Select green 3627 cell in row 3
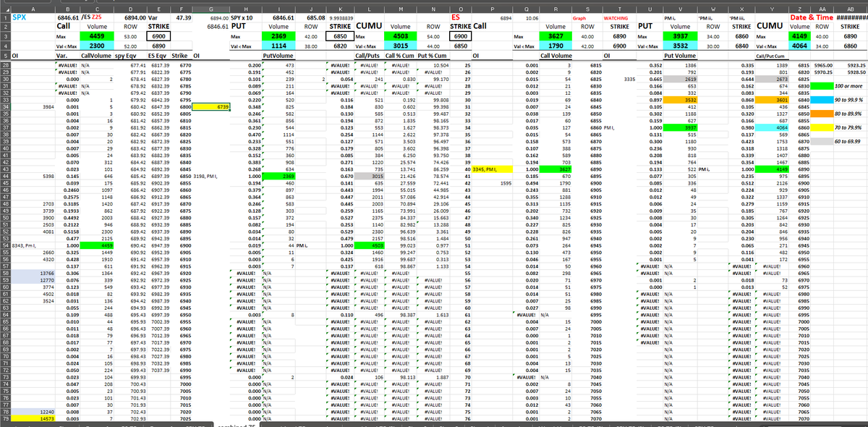Viewport: 868px width, 427px height. pos(556,35)
